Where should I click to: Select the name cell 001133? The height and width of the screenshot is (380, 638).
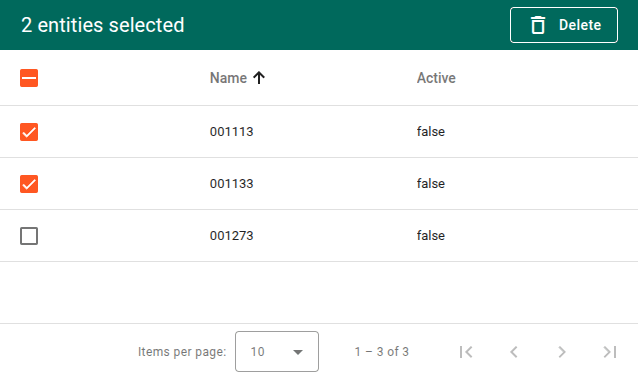pos(232,184)
